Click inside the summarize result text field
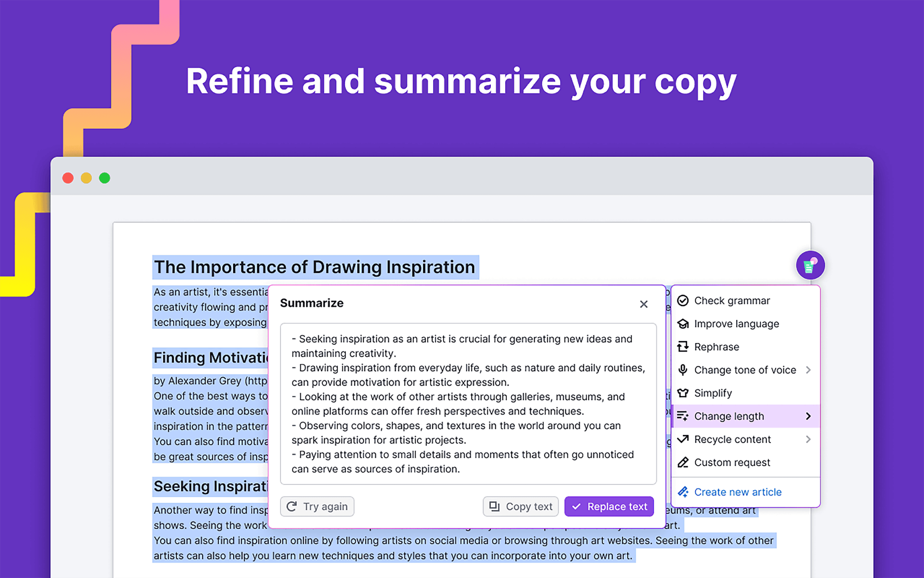The image size is (924, 578). click(x=466, y=404)
